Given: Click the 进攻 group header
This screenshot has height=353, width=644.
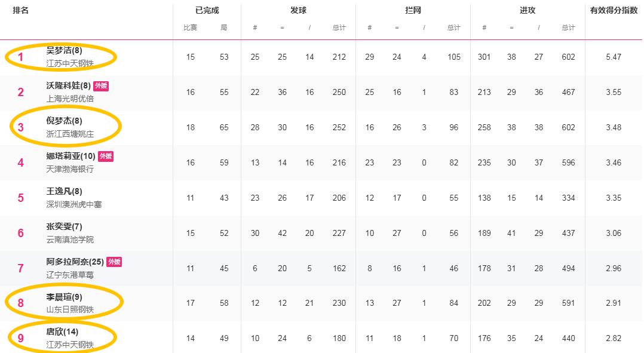Looking at the screenshot, I should coord(528,10).
